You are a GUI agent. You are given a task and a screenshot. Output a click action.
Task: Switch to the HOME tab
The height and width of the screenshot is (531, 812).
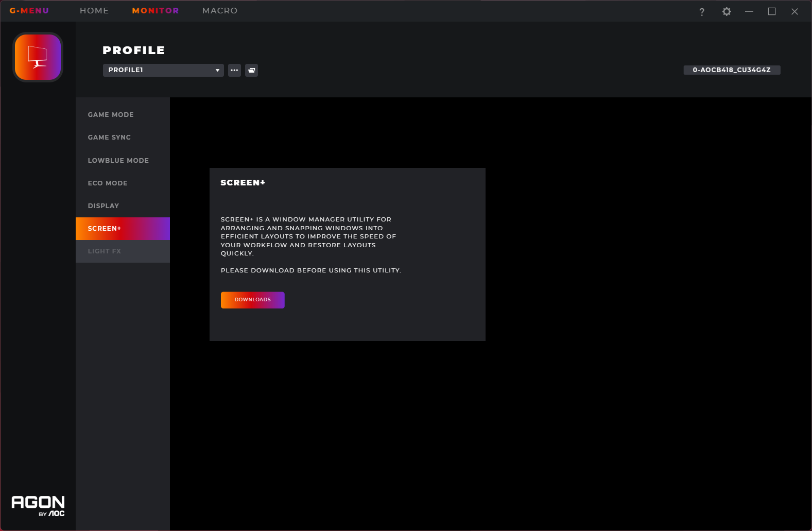point(94,11)
